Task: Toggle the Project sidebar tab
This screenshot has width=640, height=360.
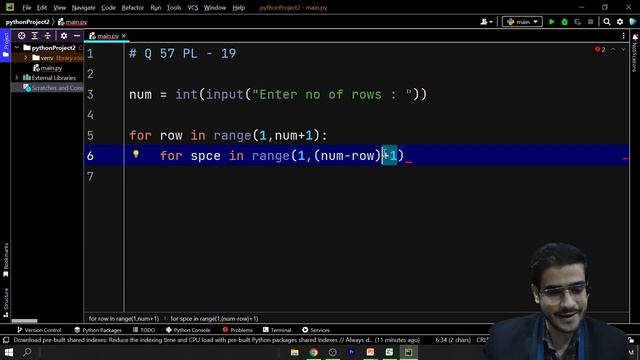Action: [x=5, y=45]
